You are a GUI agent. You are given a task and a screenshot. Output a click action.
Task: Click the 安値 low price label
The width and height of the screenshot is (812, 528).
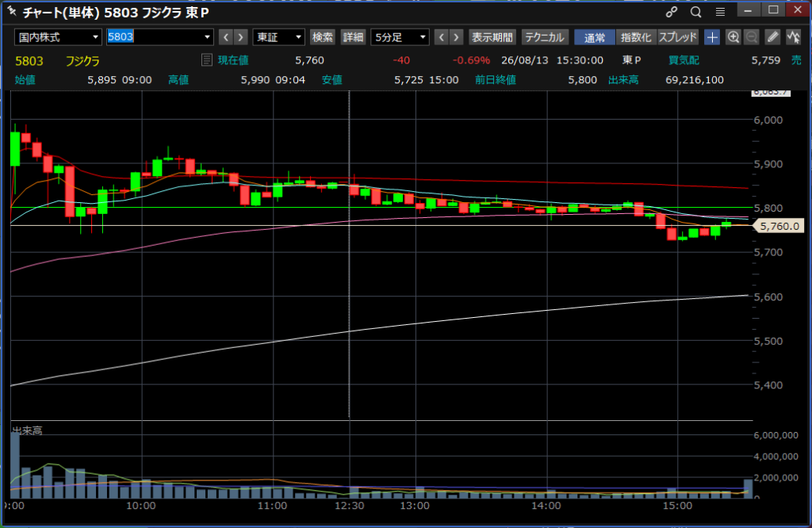pos(332,80)
